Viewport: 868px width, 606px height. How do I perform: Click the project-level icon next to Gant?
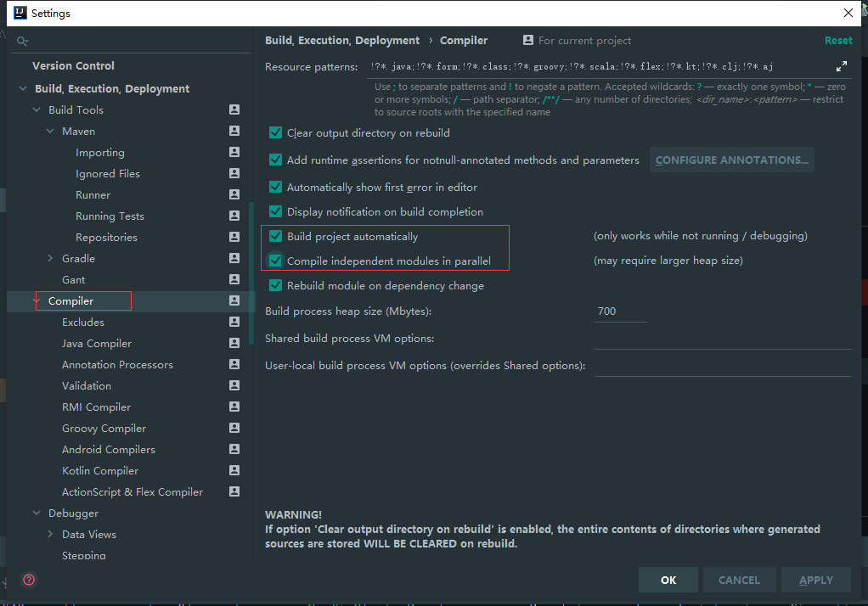click(x=234, y=279)
